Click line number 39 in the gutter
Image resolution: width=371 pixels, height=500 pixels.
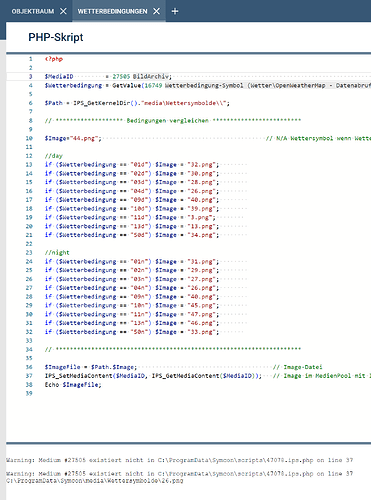point(29,393)
